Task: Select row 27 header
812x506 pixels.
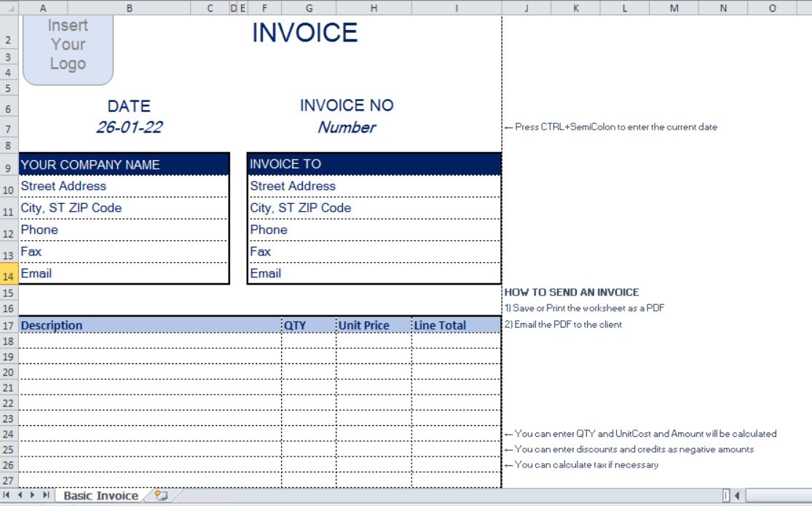Action: 9,480
